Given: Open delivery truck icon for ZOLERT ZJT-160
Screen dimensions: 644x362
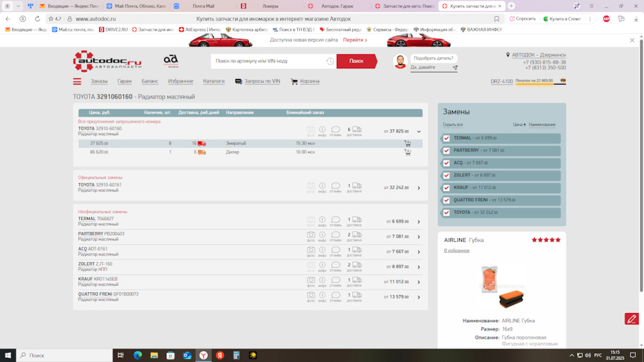Looking at the screenshot, I should pyautogui.click(x=357, y=265).
